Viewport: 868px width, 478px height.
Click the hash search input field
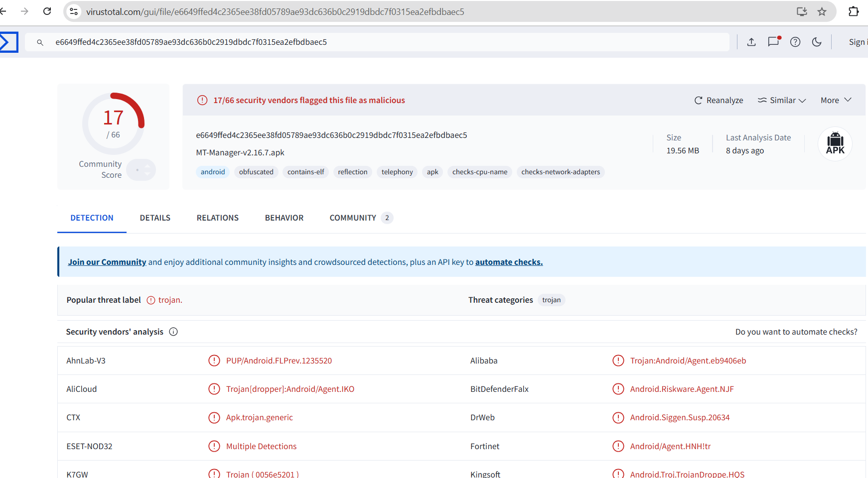click(377, 42)
